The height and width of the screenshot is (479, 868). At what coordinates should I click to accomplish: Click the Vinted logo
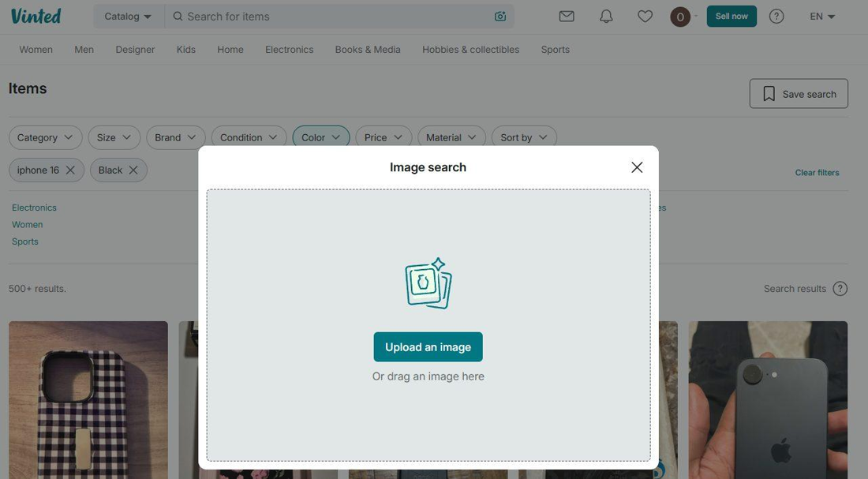(36, 16)
